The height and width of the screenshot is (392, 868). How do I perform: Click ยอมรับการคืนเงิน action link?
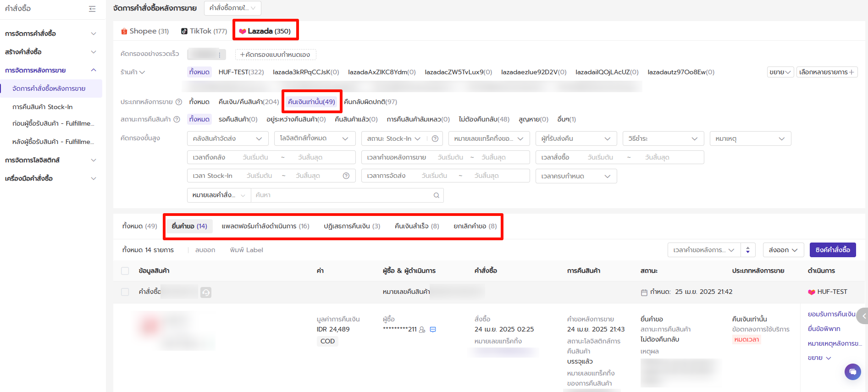coord(831,314)
